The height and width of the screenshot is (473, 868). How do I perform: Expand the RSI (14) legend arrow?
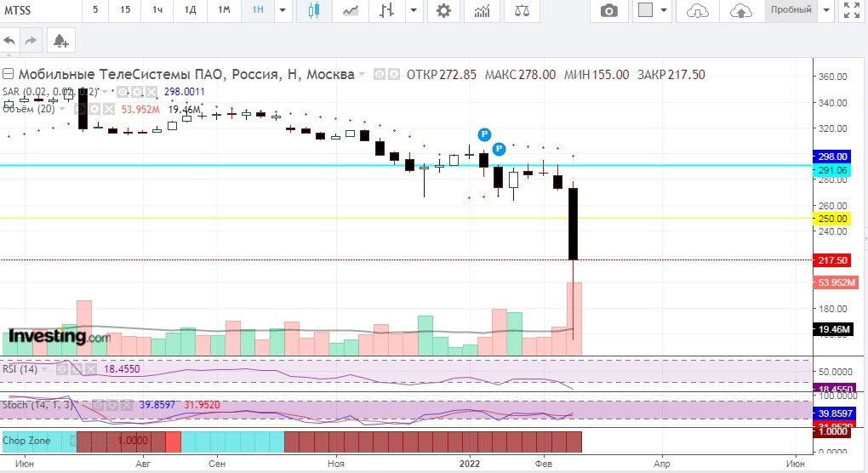[x=44, y=369]
